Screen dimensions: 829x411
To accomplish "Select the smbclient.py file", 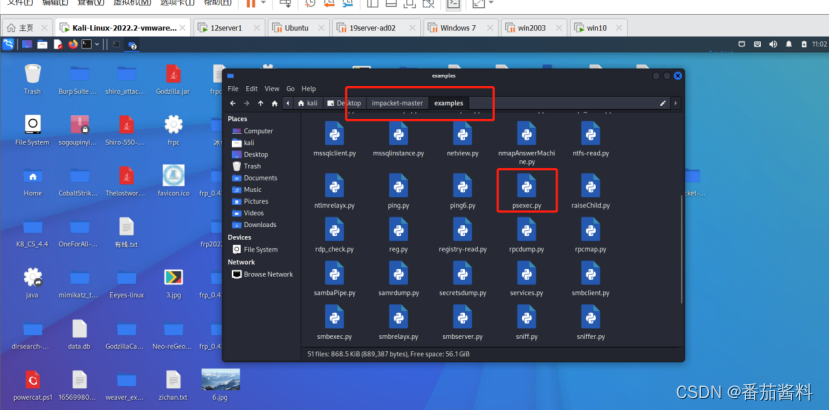I will coord(591,279).
